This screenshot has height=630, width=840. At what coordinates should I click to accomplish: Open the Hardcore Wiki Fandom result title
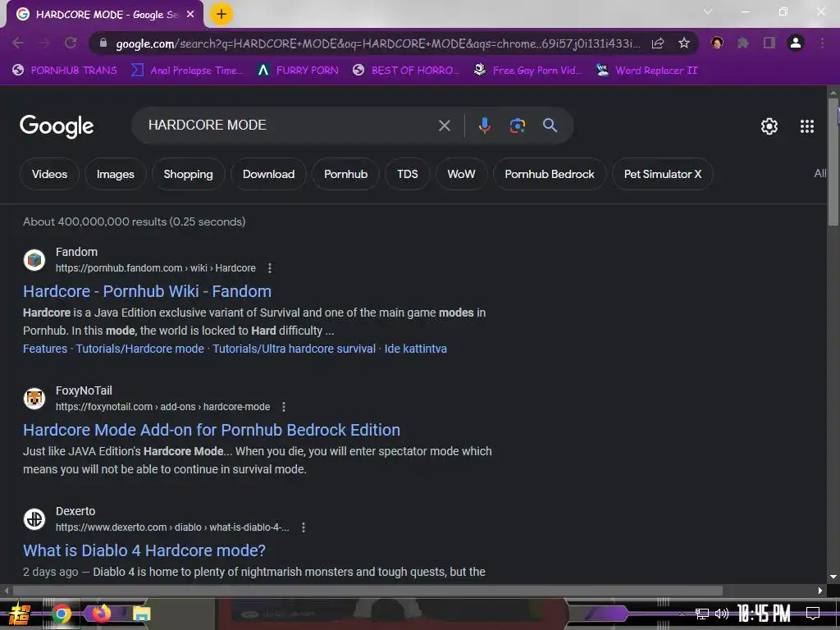(x=147, y=291)
